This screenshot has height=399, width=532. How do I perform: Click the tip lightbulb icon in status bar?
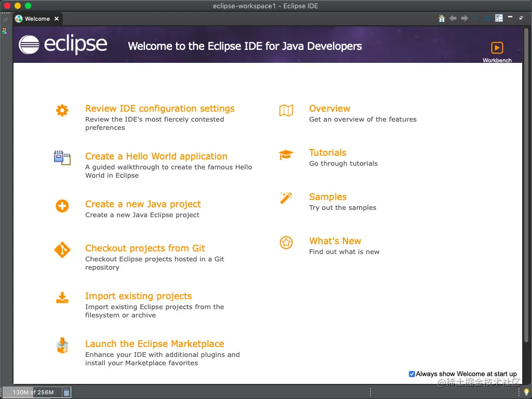(x=526, y=392)
